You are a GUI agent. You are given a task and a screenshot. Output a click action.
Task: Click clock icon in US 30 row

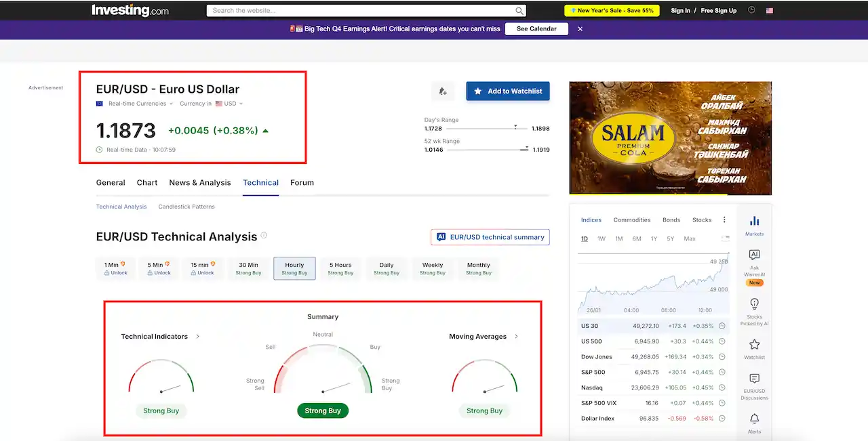(x=722, y=326)
